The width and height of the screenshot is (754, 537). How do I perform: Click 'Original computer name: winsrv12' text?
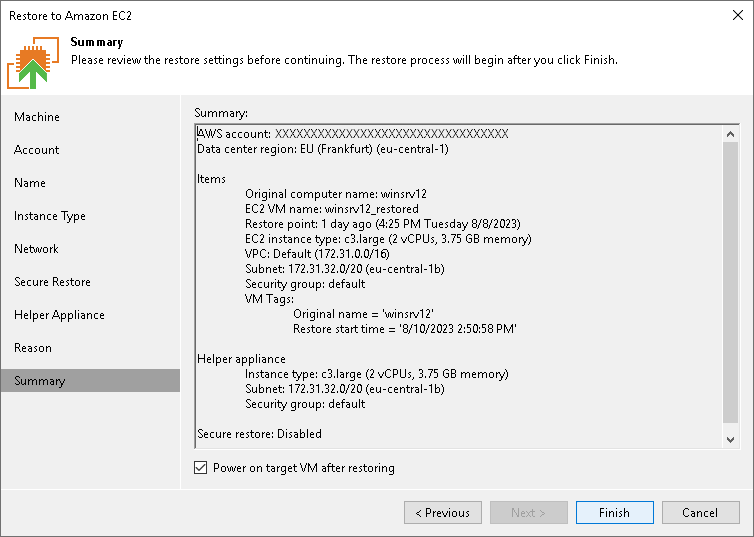pos(336,194)
